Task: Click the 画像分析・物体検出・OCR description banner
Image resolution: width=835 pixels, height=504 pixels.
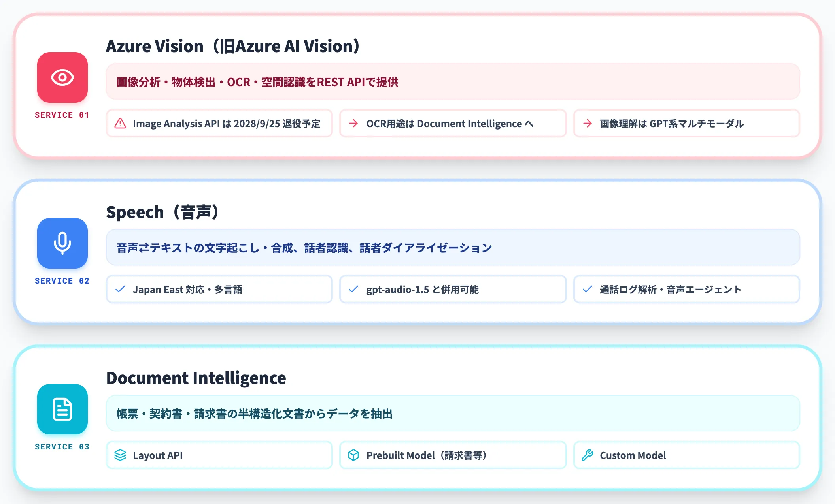Action: 453,82
